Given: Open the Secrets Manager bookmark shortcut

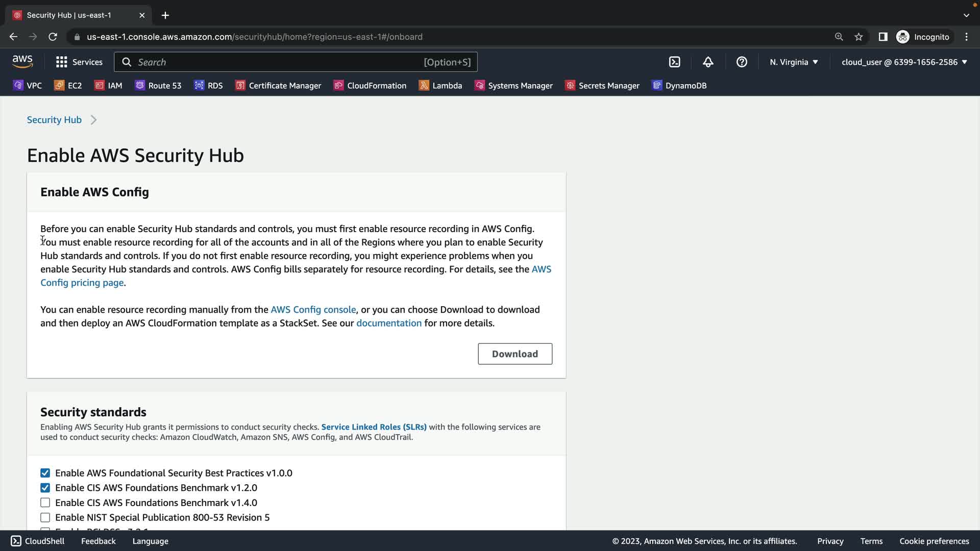Looking at the screenshot, I should [602, 85].
